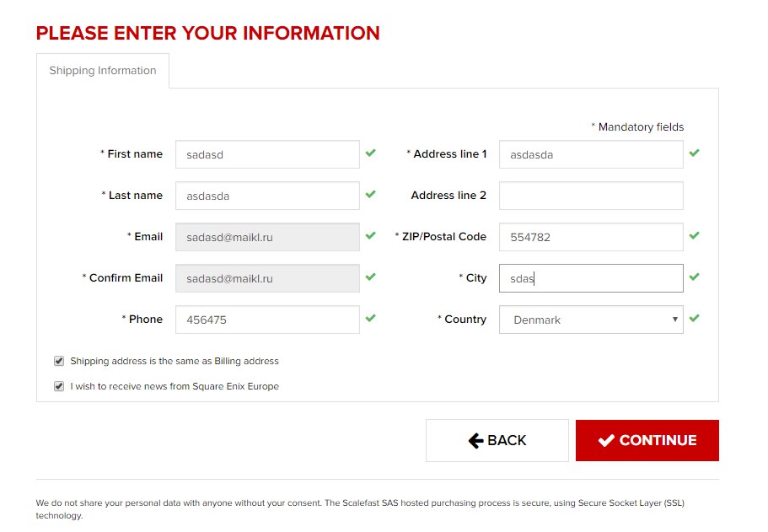The image size is (768, 532).
Task: Focus the First name input field
Action: coord(267,154)
